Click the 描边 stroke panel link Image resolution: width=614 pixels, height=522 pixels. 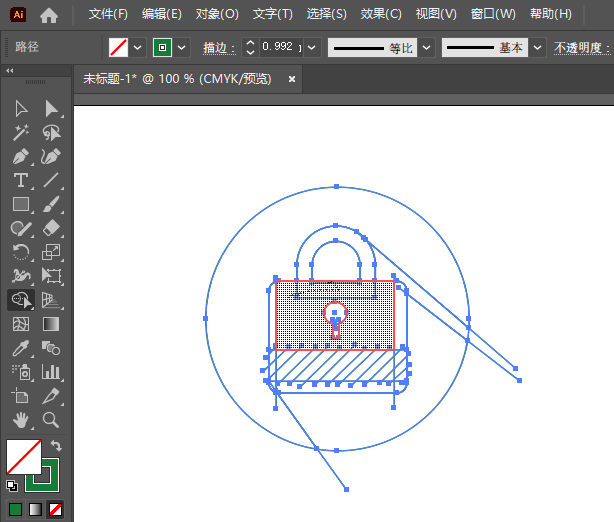tap(219, 48)
